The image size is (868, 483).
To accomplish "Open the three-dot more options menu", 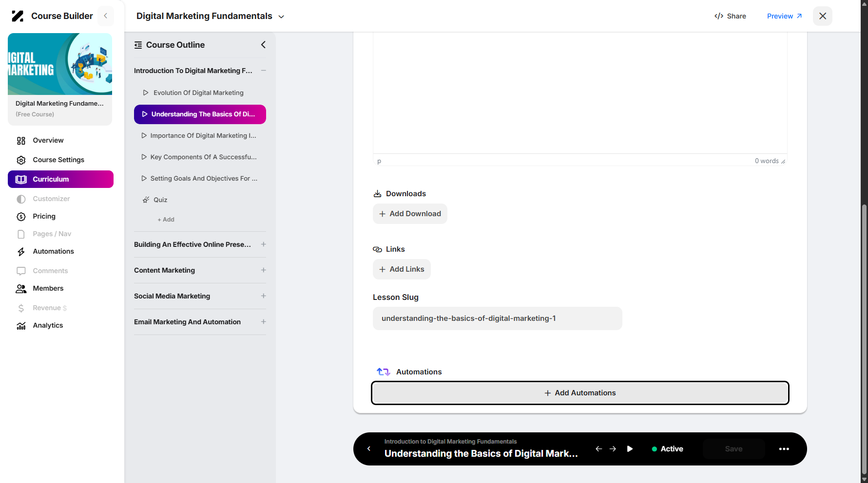I will [x=784, y=449].
